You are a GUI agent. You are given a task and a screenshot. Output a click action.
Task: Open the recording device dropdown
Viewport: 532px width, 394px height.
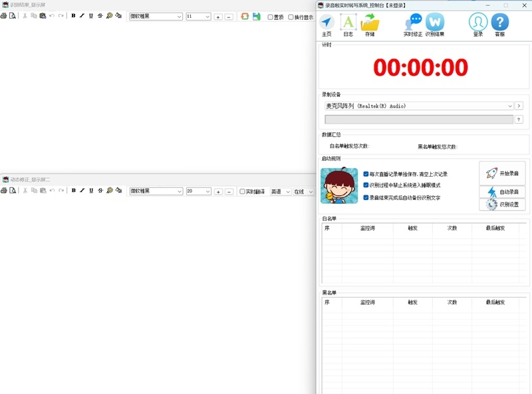tap(509, 106)
